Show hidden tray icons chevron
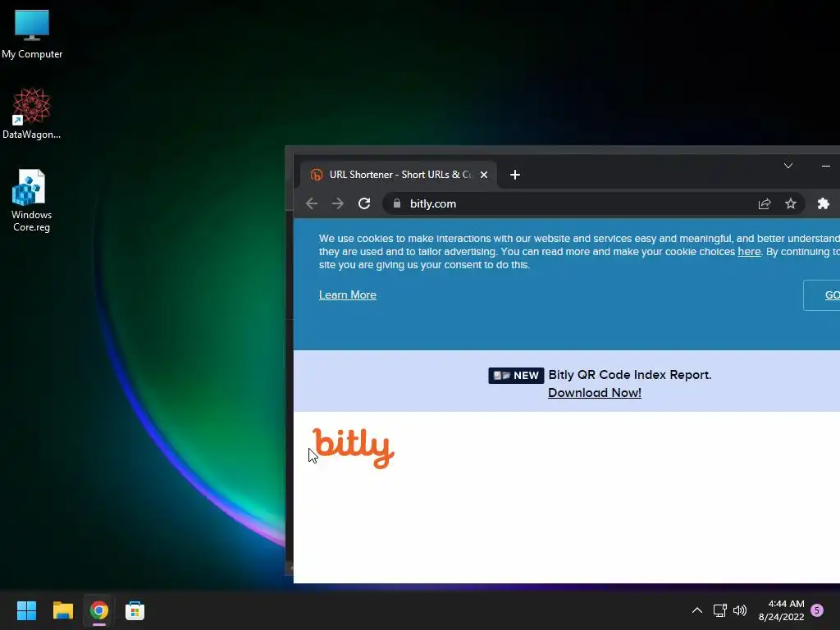840x630 pixels. pyautogui.click(x=697, y=610)
